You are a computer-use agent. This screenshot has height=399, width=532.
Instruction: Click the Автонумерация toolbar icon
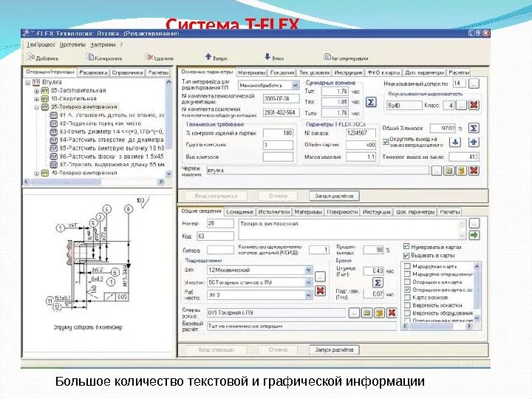327,57
